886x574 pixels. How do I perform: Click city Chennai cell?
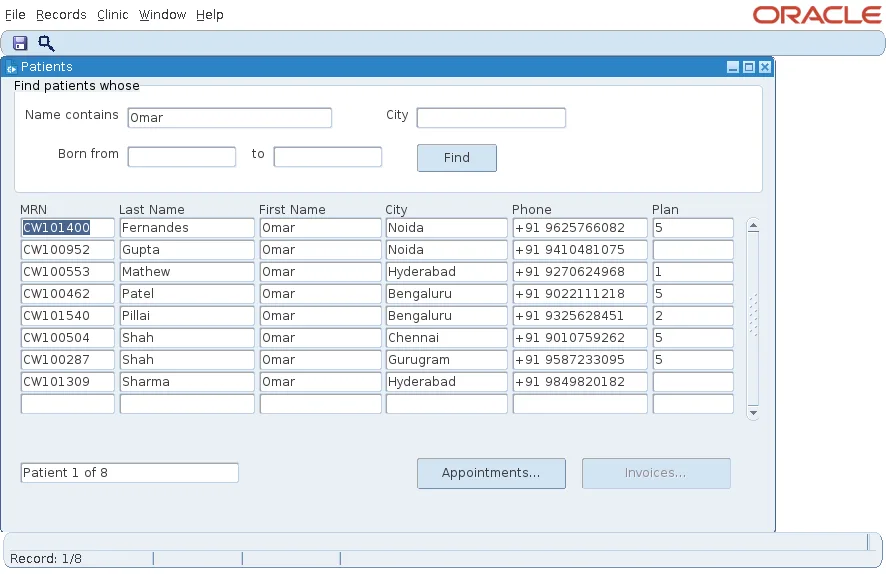446,338
